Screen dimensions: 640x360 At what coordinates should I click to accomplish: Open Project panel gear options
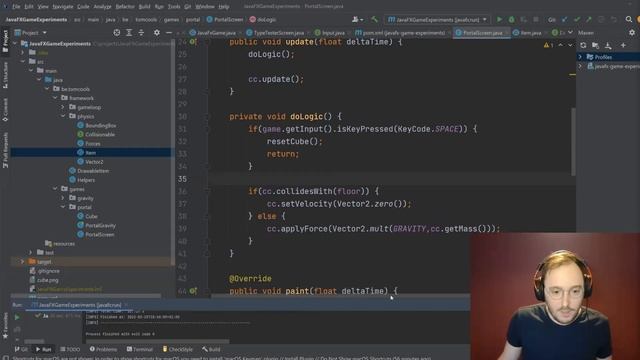pyautogui.click(x=157, y=32)
